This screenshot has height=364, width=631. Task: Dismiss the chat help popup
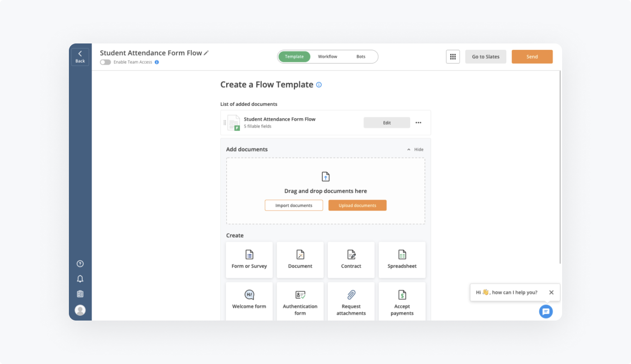(x=551, y=292)
